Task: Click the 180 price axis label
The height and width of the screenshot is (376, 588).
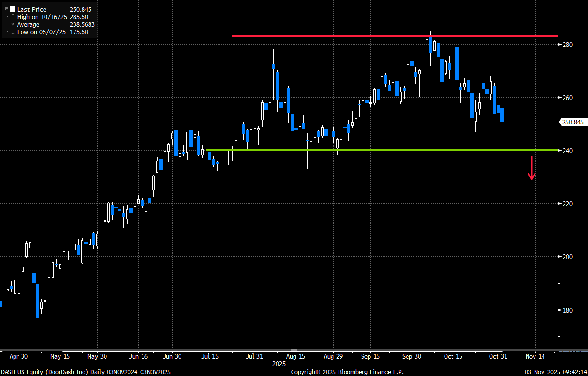Action: pyautogui.click(x=567, y=310)
